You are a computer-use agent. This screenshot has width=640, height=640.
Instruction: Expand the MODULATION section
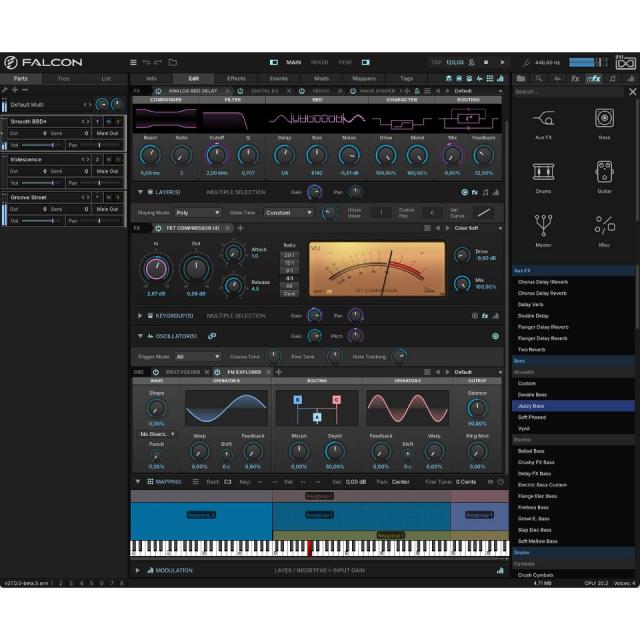tap(138, 570)
